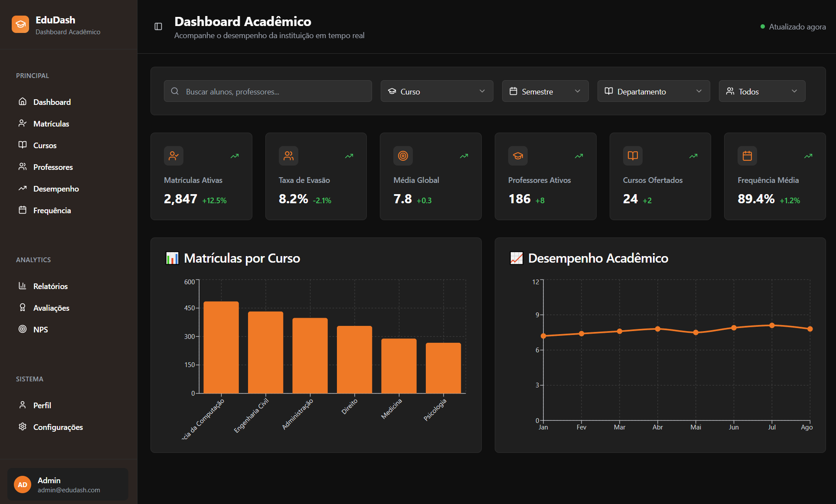The image size is (836, 504).
Task: Select Desempenho in the sidebar menu
Action: (x=56, y=189)
